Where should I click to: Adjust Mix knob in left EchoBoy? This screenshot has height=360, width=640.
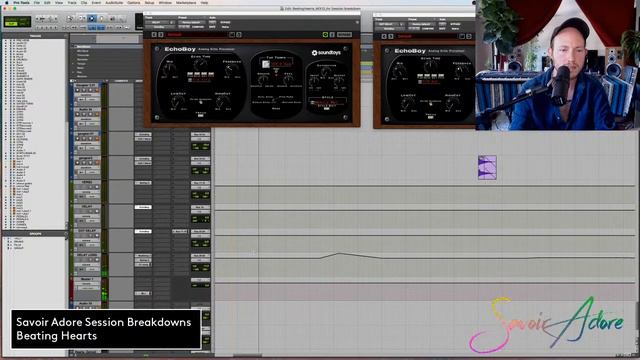point(168,70)
